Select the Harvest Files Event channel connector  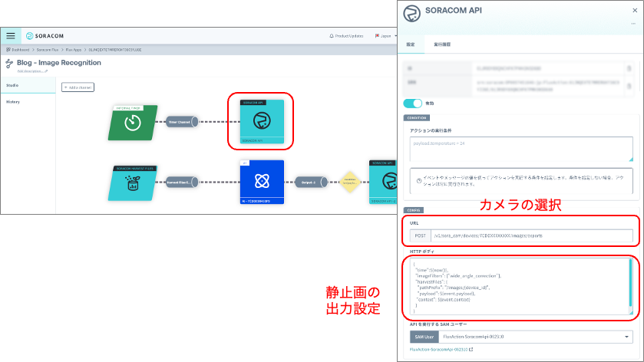tap(182, 183)
